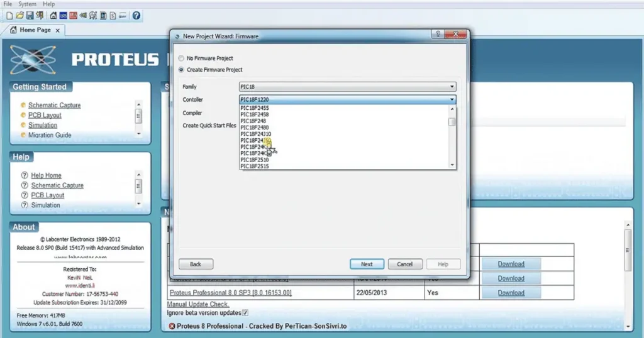
Task: Select the No Firmware Project radio button
Action: pos(181,58)
